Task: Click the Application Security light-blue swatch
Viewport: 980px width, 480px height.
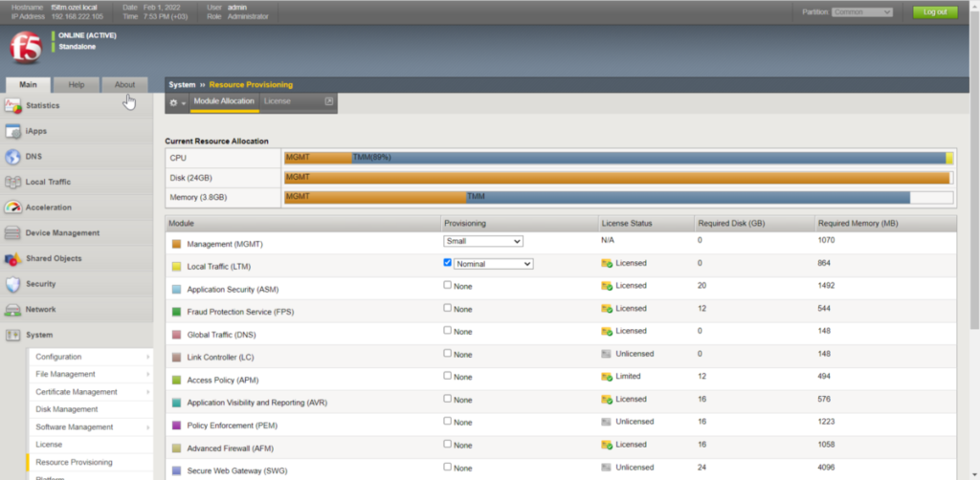Action: [176, 290]
